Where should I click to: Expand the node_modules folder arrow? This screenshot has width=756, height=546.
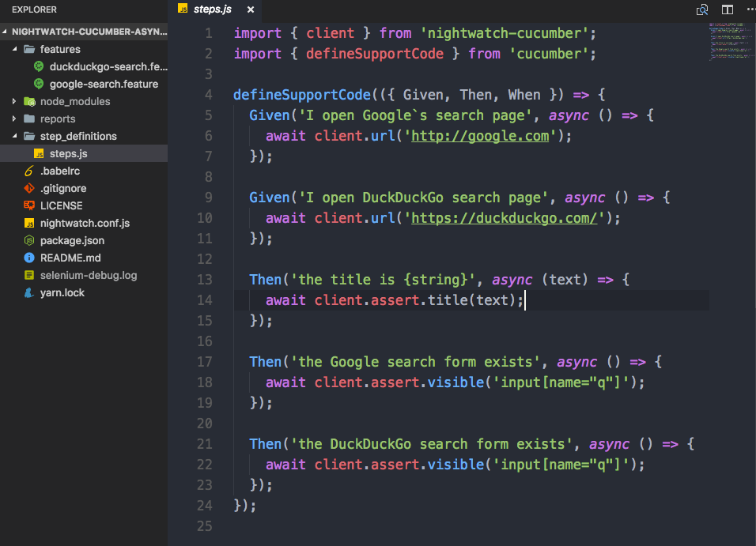pyautogui.click(x=14, y=101)
